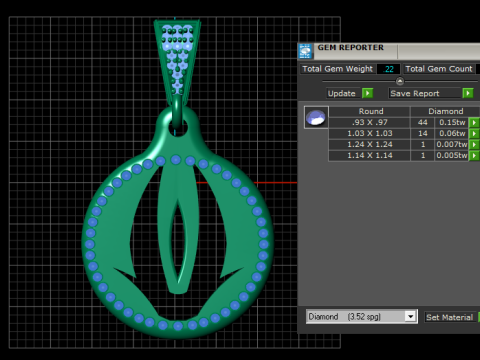This screenshot has height=360, width=480.
Task: Click the green arrow beside Update
Action: [368, 93]
